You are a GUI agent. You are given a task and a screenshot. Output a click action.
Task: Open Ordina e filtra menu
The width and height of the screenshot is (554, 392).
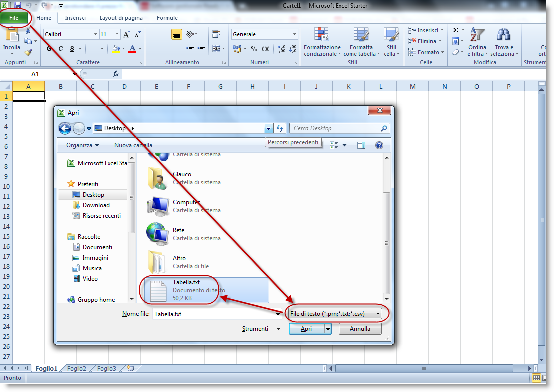(477, 42)
